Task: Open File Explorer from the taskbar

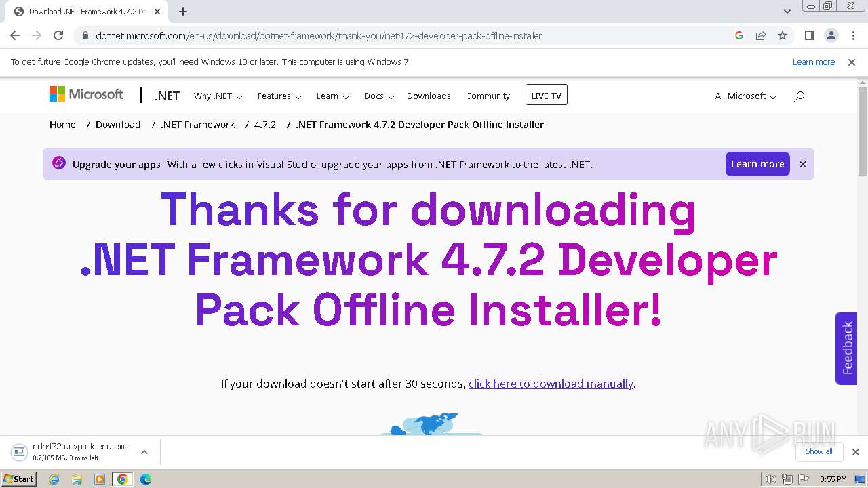Action: click(77, 479)
